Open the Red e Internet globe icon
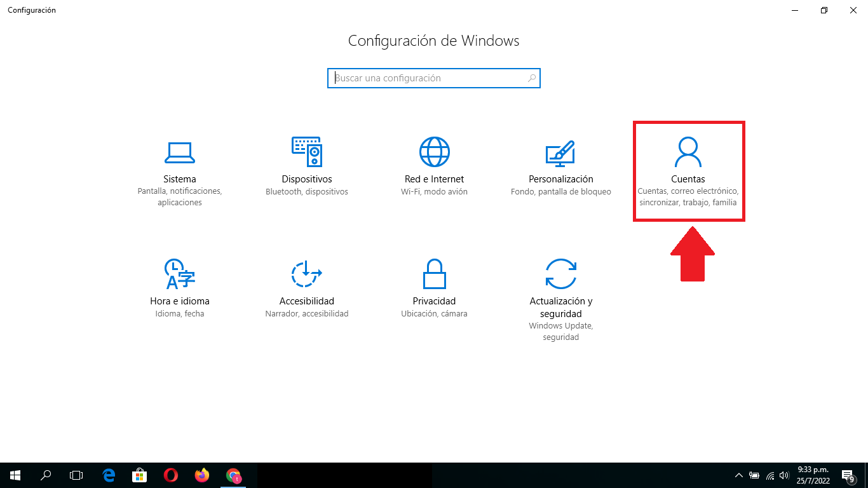Screen dimensions: 868x488 click(x=434, y=152)
